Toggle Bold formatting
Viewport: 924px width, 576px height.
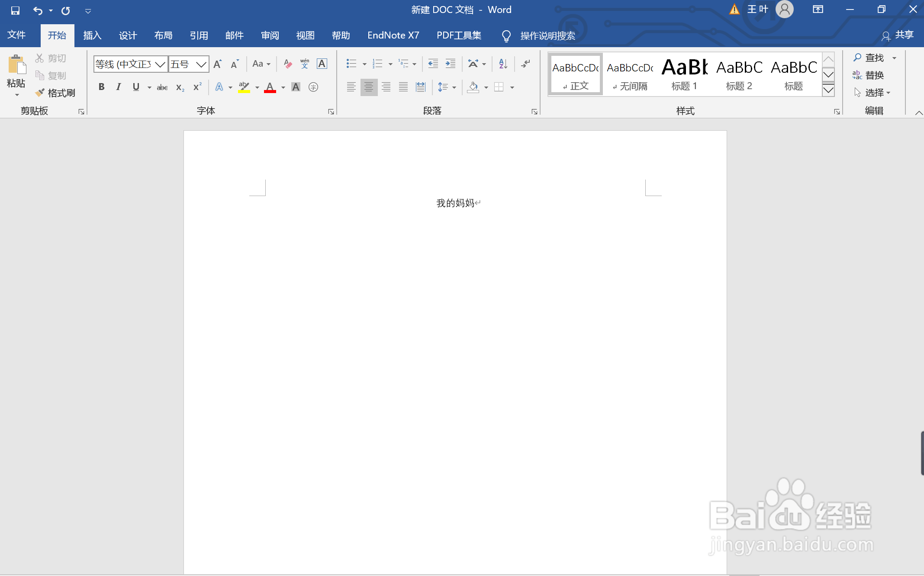[x=101, y=87]
